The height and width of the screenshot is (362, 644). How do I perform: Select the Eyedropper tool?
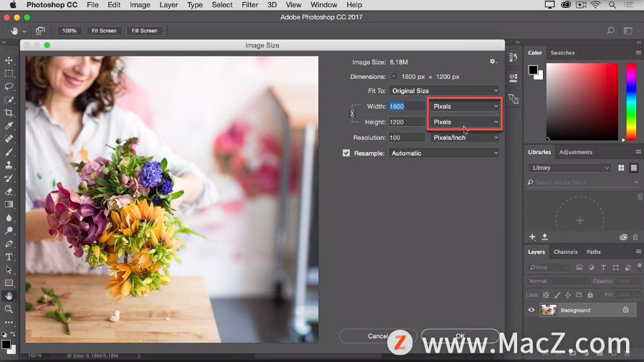click(x=9, y=126)
